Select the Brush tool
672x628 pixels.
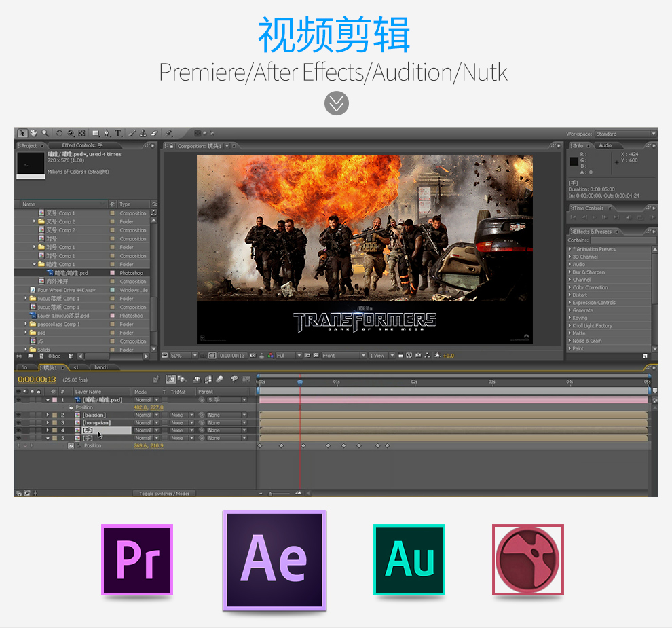[x=132, y=133]
